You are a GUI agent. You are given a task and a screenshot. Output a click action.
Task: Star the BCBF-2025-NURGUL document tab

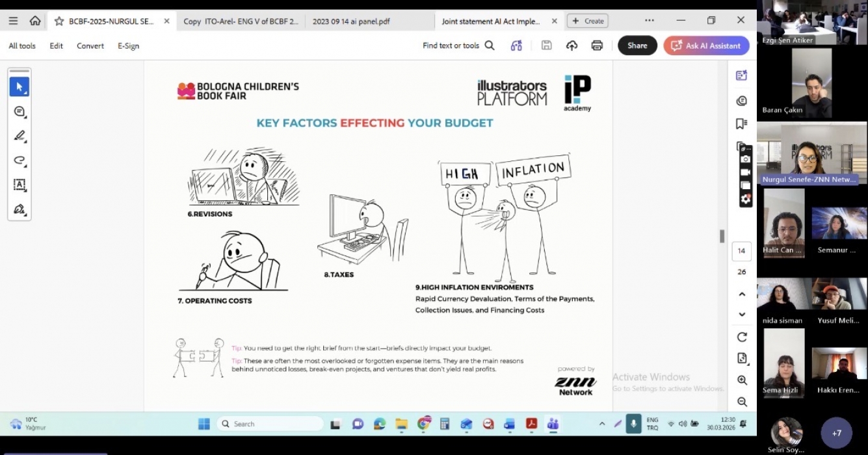point(59,21)
